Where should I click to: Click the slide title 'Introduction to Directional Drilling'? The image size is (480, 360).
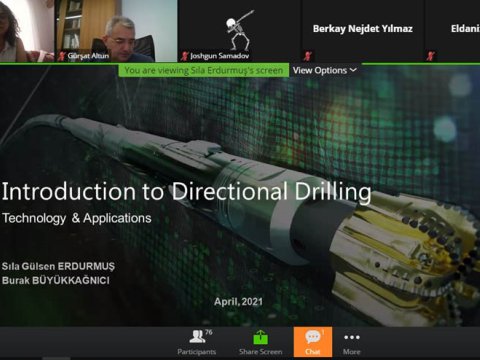186,192
